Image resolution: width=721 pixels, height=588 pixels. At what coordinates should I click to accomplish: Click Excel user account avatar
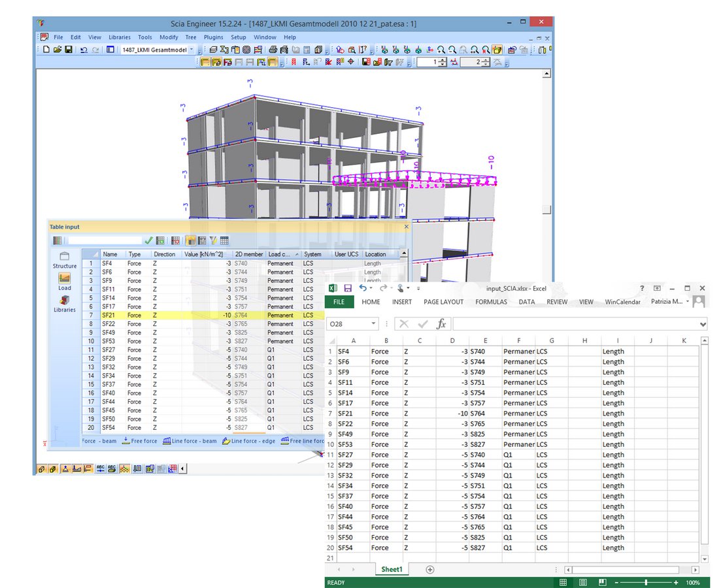pyautogui.click(x=699, y=302)
